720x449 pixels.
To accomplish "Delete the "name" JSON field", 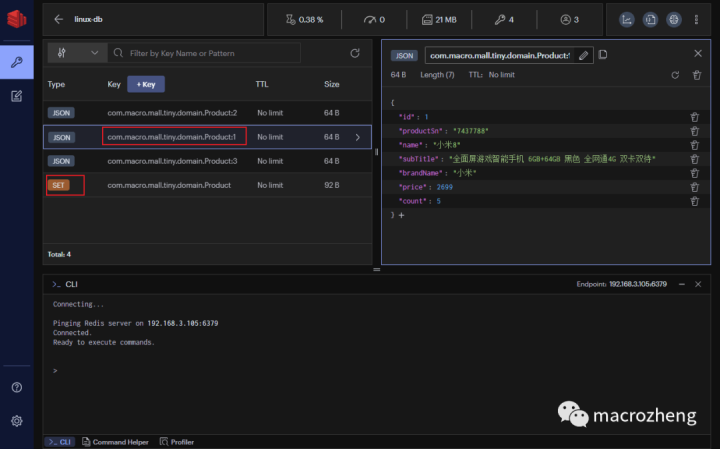I will click(x=694, y=145).
